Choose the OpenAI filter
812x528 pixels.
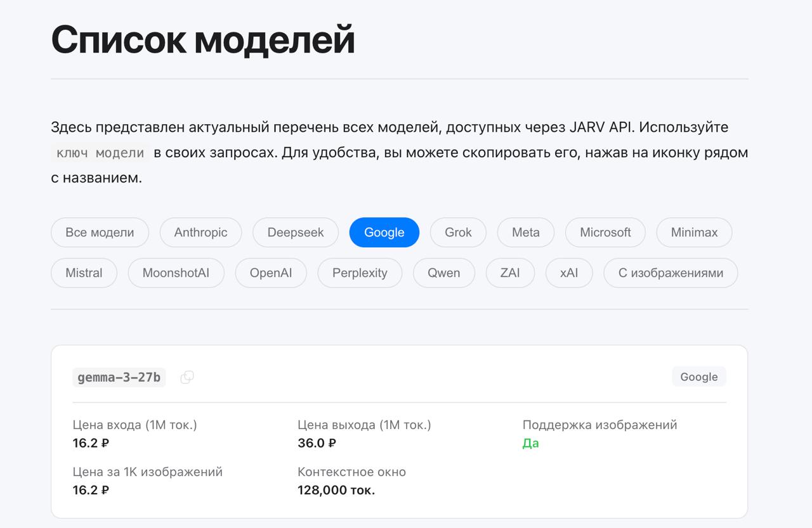[x=271, y=273]
